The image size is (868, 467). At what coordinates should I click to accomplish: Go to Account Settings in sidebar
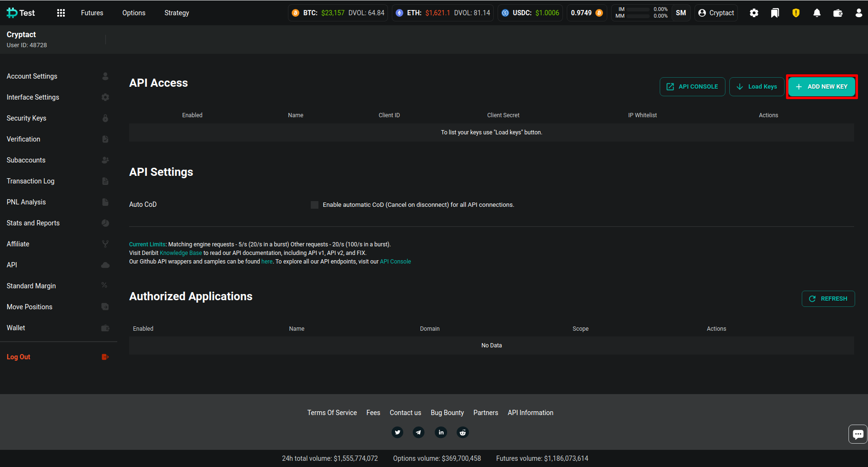point(32,76)
